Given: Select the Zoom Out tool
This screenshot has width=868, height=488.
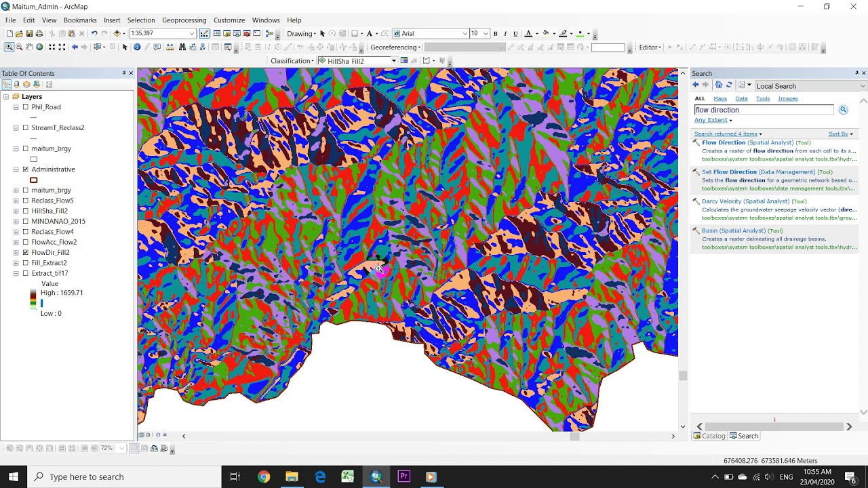Looking at the screenshot, I should [19, 47].
